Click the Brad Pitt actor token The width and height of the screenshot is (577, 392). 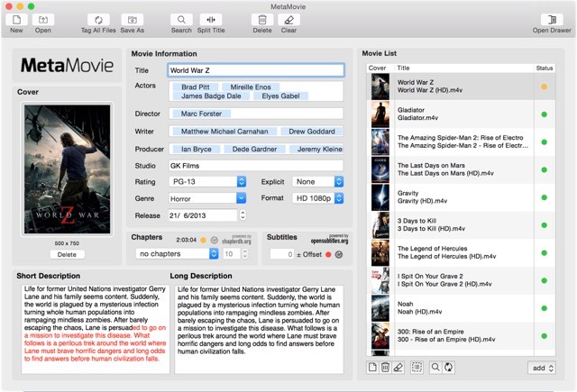click(x=196, y=87)
